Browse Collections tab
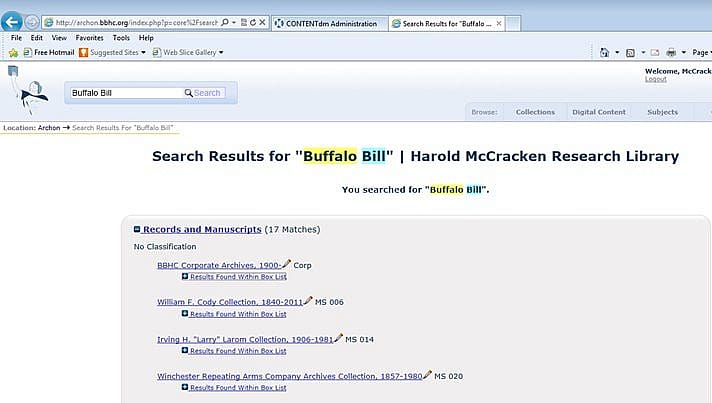Viewport: 712px width, 403px height. (x=535, y=112)
